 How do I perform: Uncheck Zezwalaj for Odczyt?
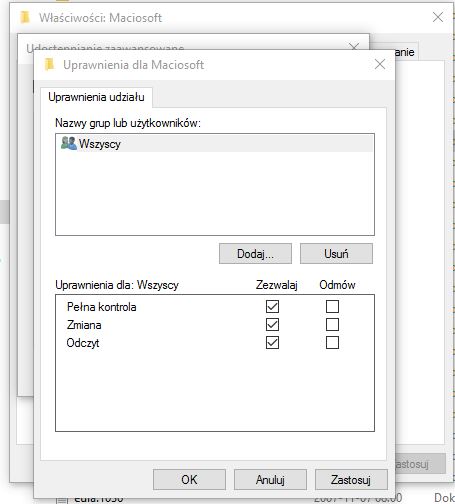(272, 342)
